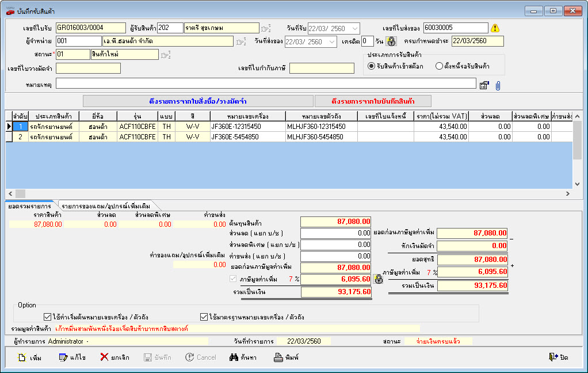Viewport: 588px width, 373px height.
Task: Click the บันทึก (Save) button
Action: tap(158, 357)
